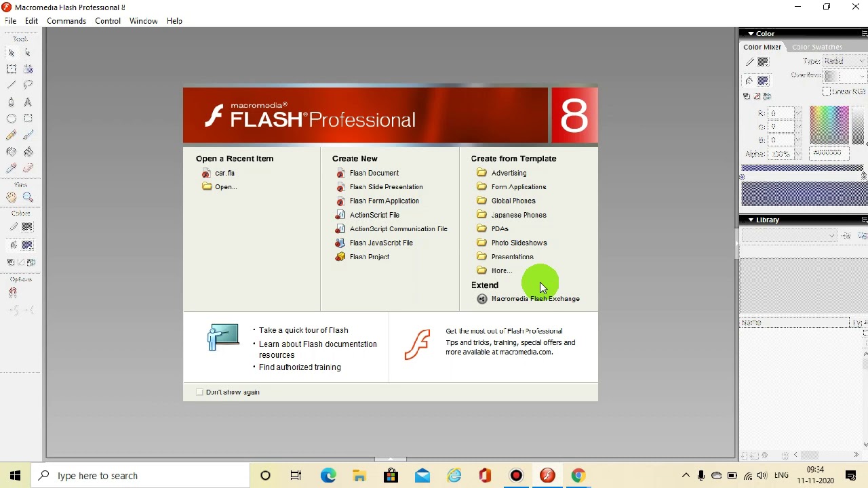Collapse the Color panel triangle
Screen dimensions: 868x488
coord(751,33)
